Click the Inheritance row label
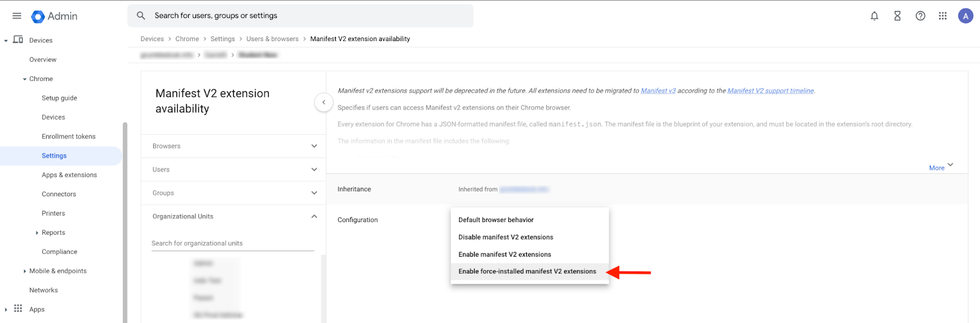980x323 pixels. coord(354,189)
